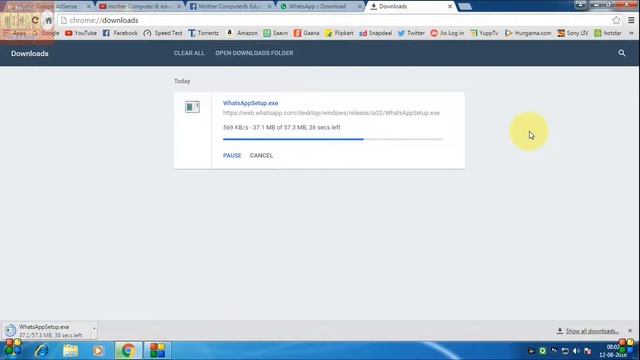The height and width of the screenshot is (360, 640).
Task: Click the Chrome taskbar icon
Action: click(128, 351)
